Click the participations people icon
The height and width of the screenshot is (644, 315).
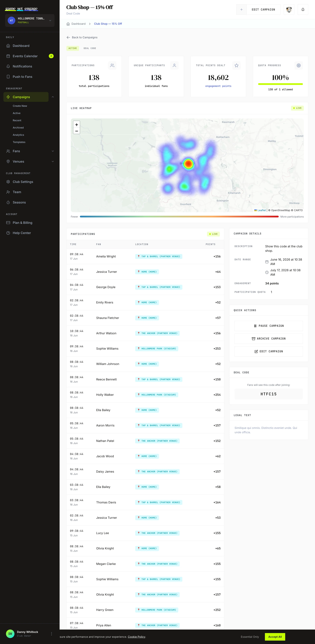click(x=112, y=65)
